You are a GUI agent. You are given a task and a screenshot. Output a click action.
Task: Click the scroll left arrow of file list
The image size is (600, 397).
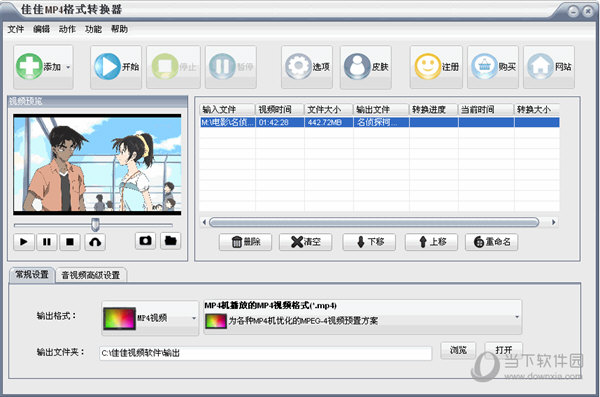coord(204,222)
